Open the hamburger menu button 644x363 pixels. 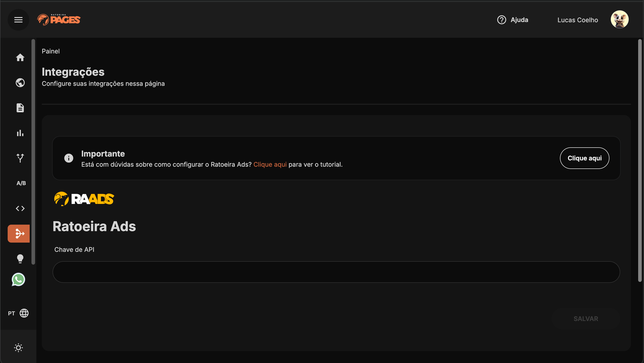coord(18,20)
